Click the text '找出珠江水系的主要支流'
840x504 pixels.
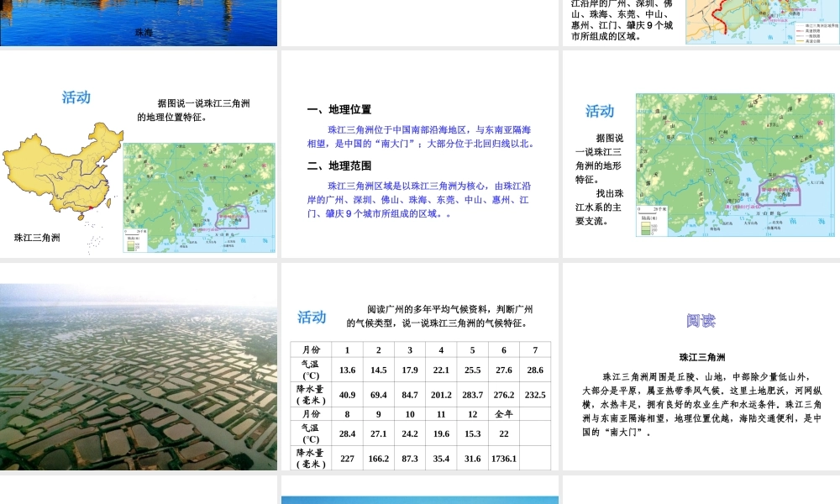(599, 207)
